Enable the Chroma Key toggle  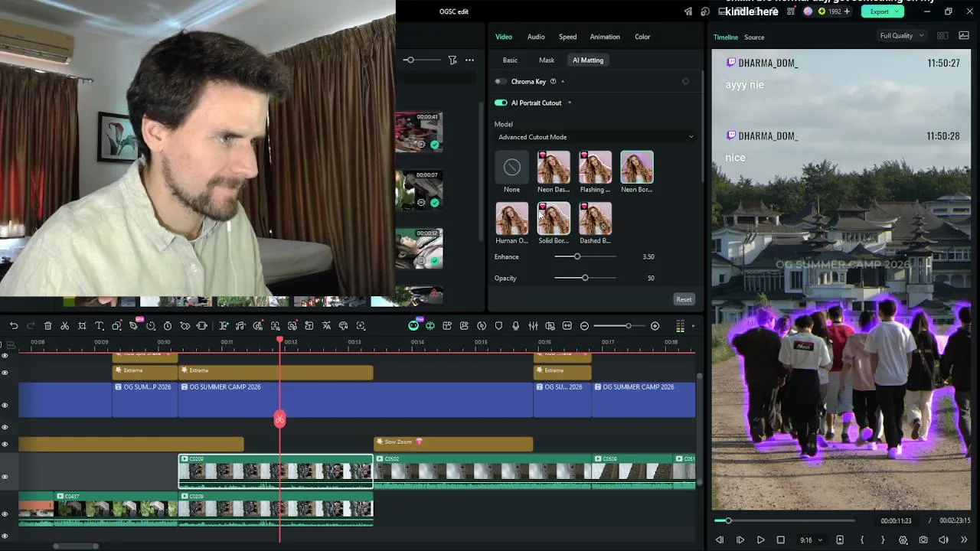point(501,81)
